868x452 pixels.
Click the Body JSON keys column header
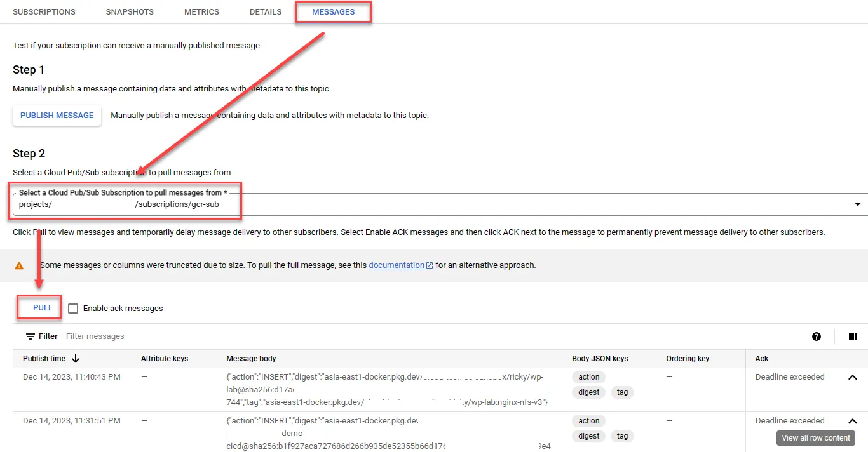pos(600,359)
